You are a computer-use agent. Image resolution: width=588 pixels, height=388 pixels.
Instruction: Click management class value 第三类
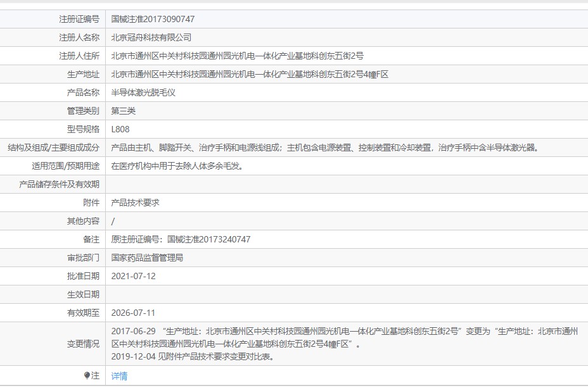point(124,111)
